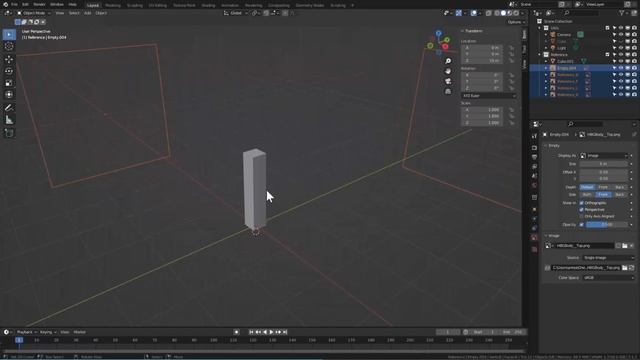Open the Render properties tab icon
Screen dimensions: 640x360
(534, 148)
